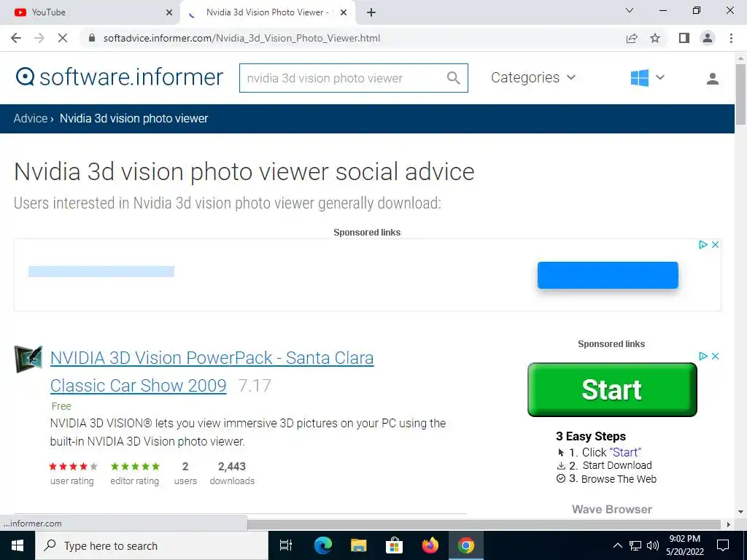Click the volume speaker icon in the tray
Image resolution: width=747 pixels, height=560 pixels.
[653, 545]
